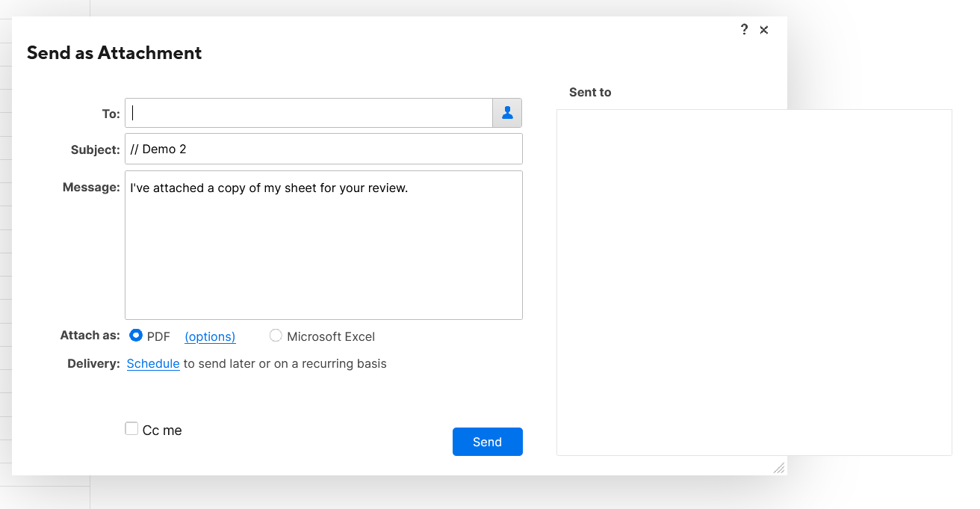Select the PDF attachment radio button
The image size is (980, 509).
point(136,336)
